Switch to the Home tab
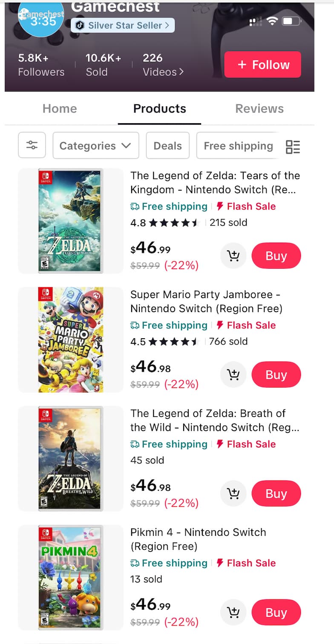Image resolution: width=334 pixels, height=644 pixels. (60, 109)
